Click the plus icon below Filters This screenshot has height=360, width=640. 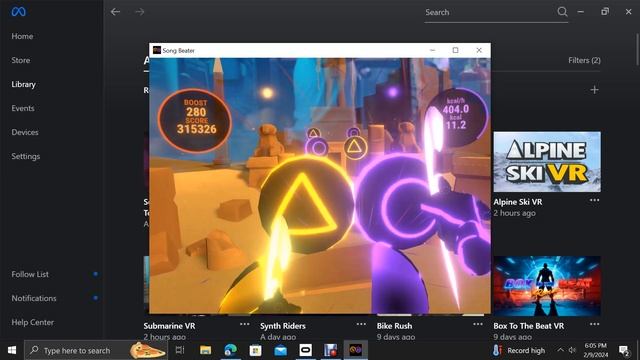coord(594,90)
